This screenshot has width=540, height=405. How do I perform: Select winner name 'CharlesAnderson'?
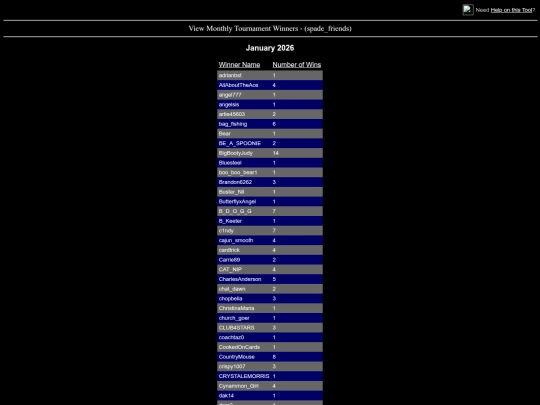tap(240, 279)
